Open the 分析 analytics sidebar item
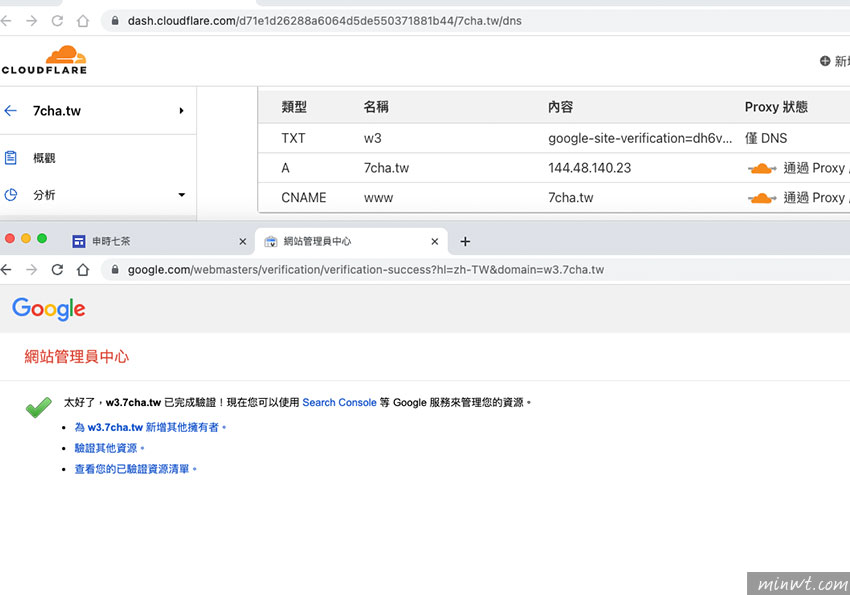 [x=44, y=195]
